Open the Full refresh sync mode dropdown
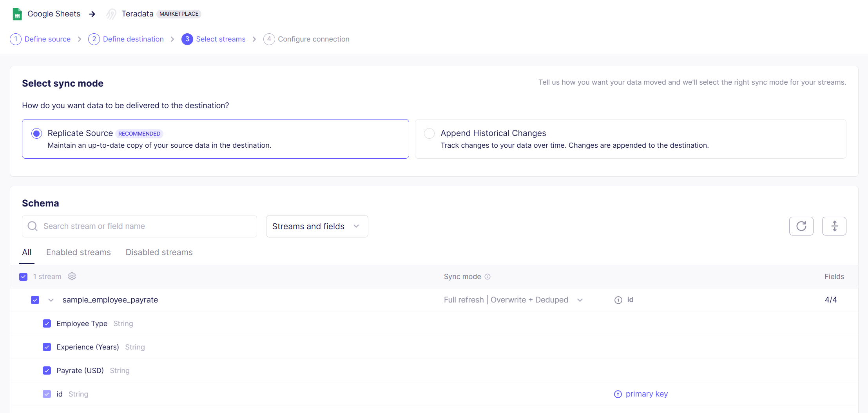Viewport: 868px width, 413px height. point(513,300)
